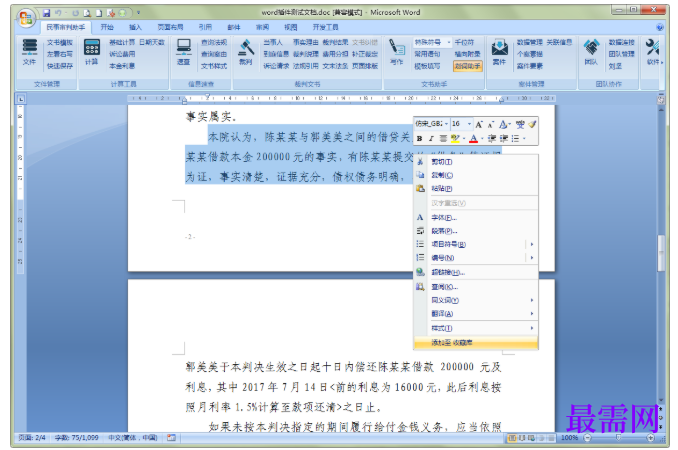Choose 复制(C) from the context menu

(x=476, y=175)
